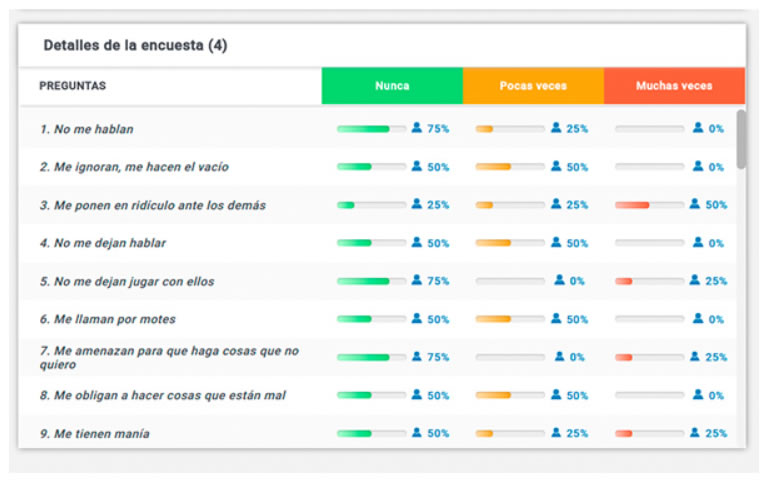The width and height of the screenshot is (774, 487).
Task: Click the 75% value for 'No me dejan jugar'
Action: pos(438,282)
